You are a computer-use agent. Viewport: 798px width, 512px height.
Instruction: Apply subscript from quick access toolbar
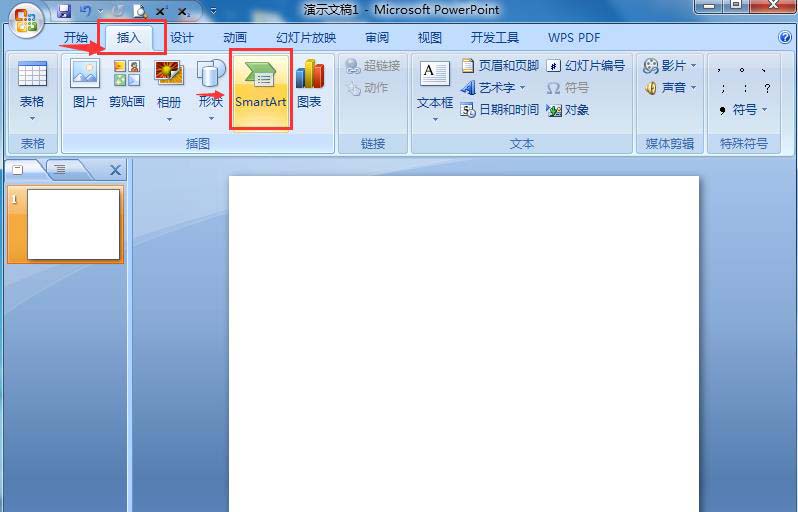pyautogui.click(x=184, y=11)
